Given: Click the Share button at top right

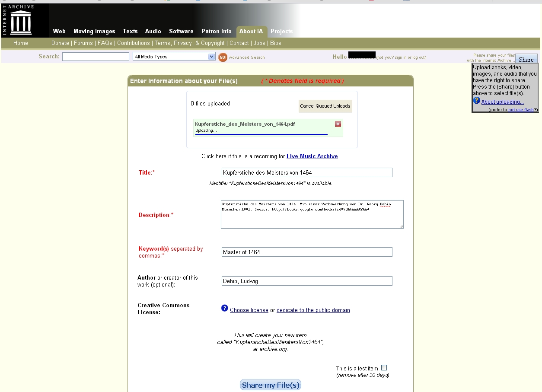Looking at the screenshot, I should pos(526,59).
